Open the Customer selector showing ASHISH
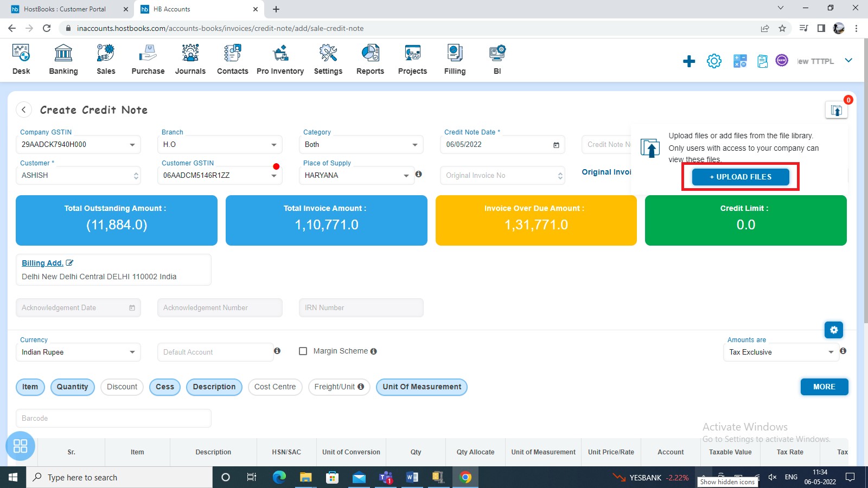 point(78,176)
